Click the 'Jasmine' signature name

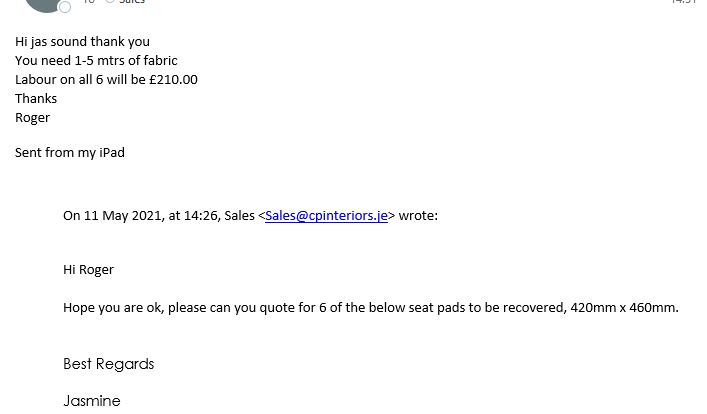92,401
